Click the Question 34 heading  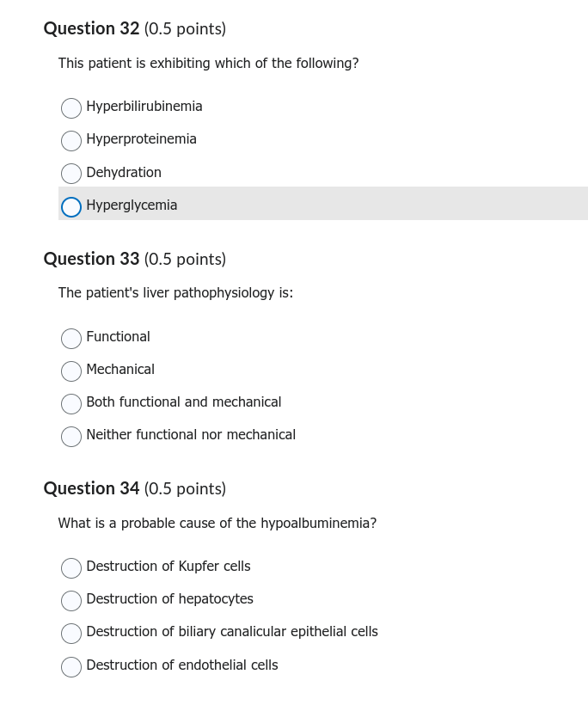click(x=135, y=488)
